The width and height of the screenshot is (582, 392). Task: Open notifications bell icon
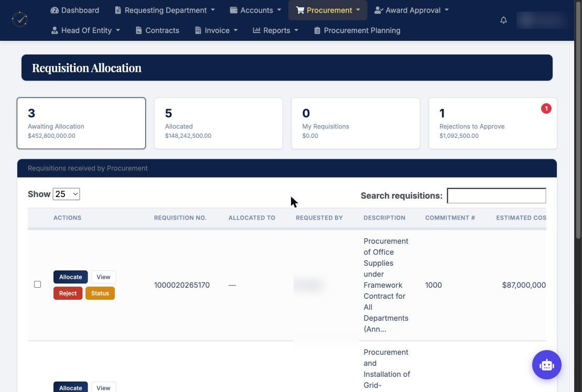(503, 20)
